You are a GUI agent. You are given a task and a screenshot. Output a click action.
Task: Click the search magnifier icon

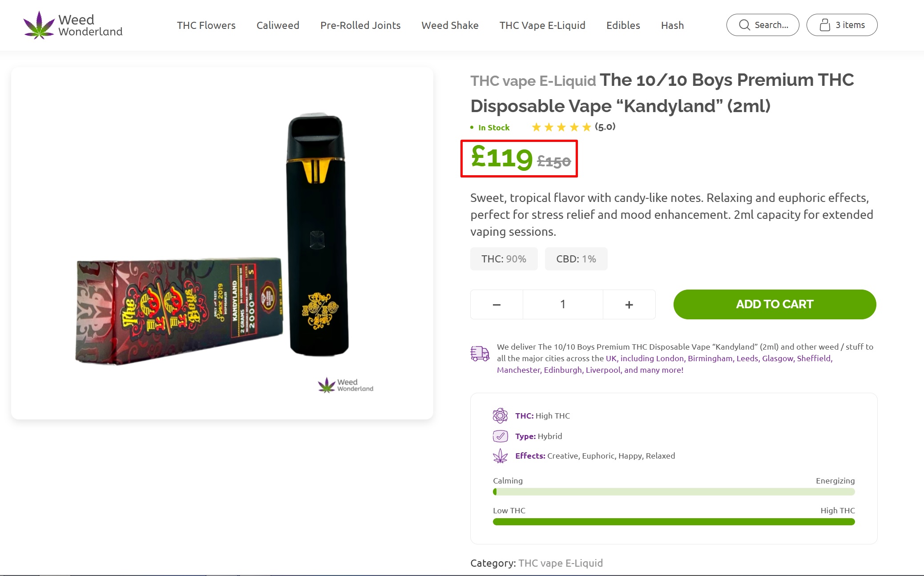point(744,25)
